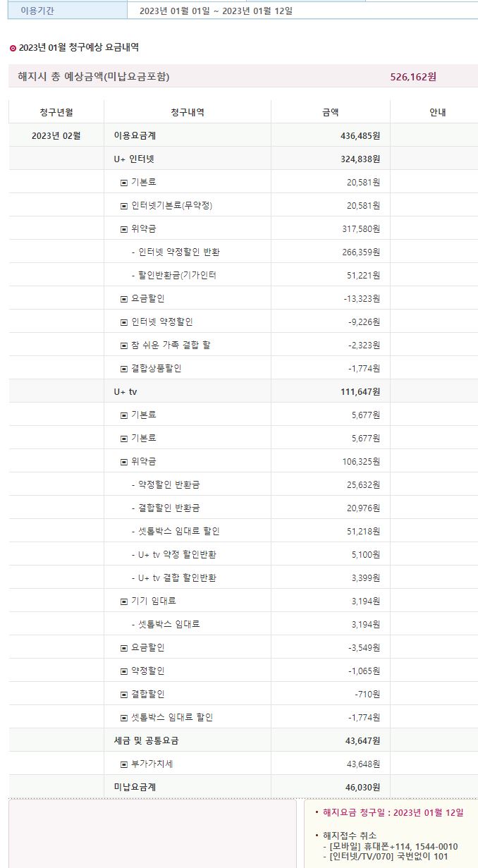This screenshot has height=868, width=478.
Task: Click the square icon next to 참 쉬운 가족 결합 할
Action: (x=124, y=346)
